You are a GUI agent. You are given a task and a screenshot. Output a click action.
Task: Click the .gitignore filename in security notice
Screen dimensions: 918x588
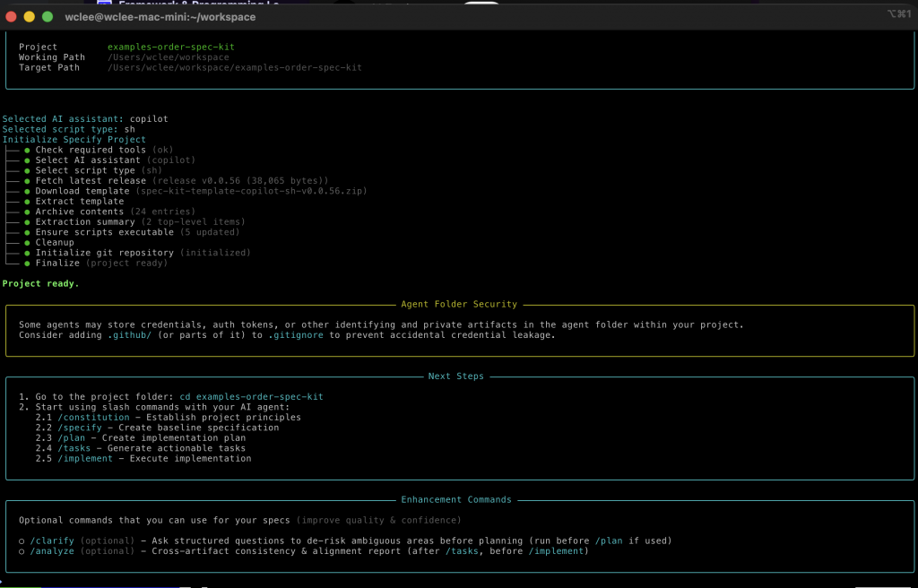click(x=296, y=335)
